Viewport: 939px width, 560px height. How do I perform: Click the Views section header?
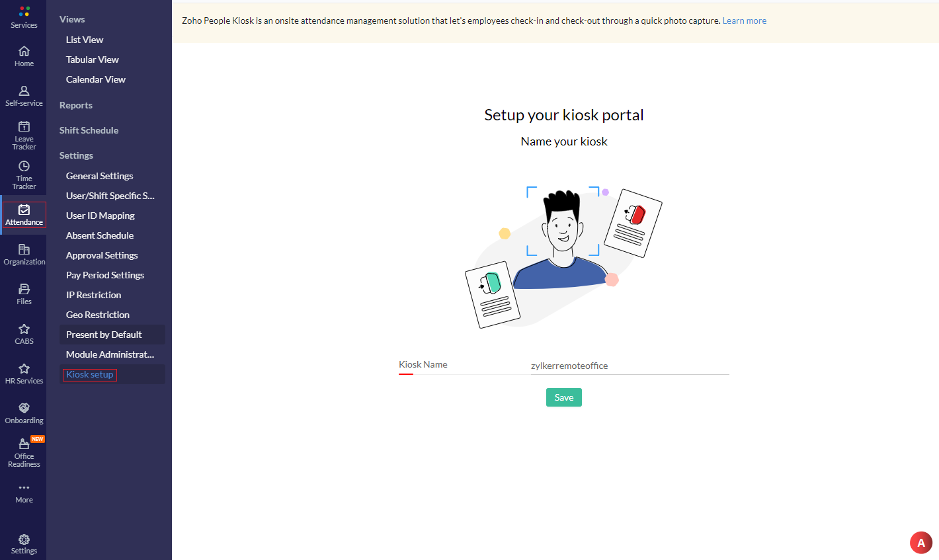point(72,19)
